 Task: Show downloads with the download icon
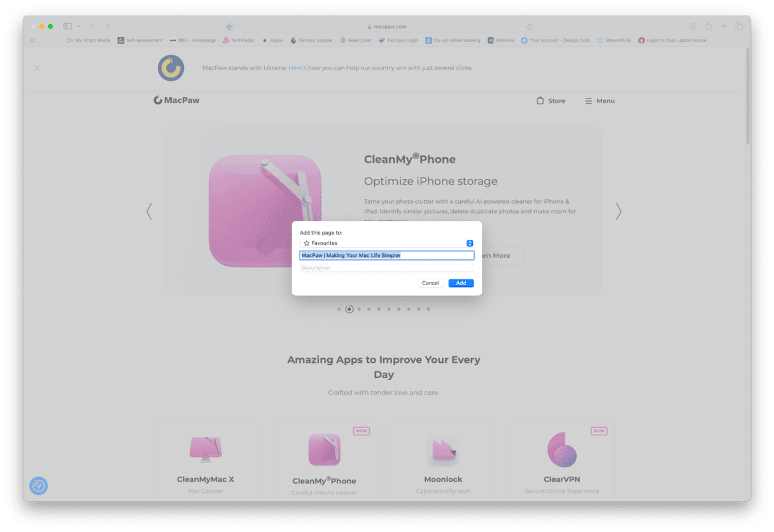click(693, 26)
